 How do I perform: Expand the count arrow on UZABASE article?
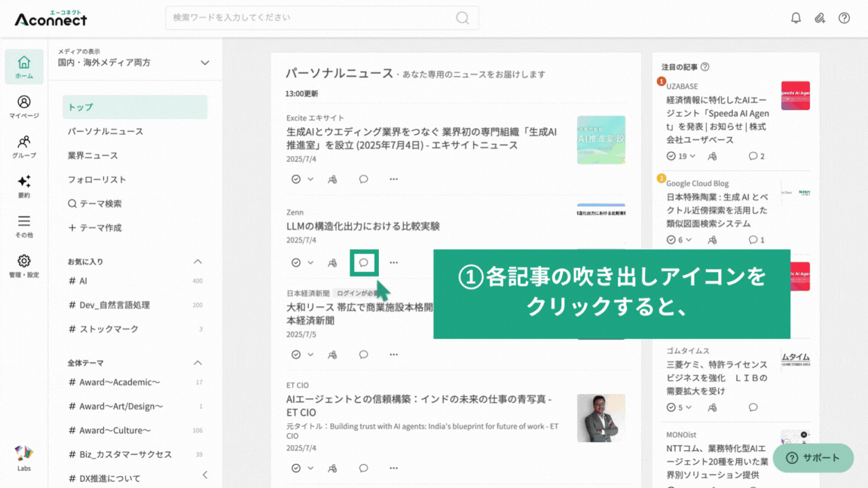pos(692,156)
